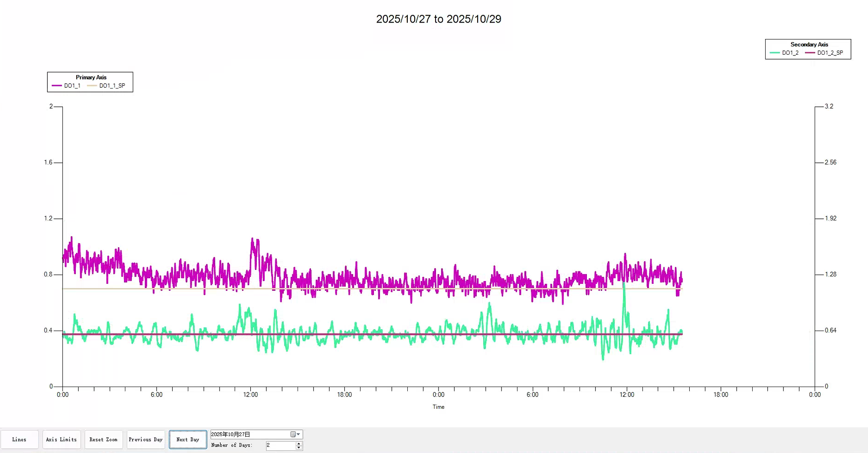Click the Number of Days label

point(232,445)
